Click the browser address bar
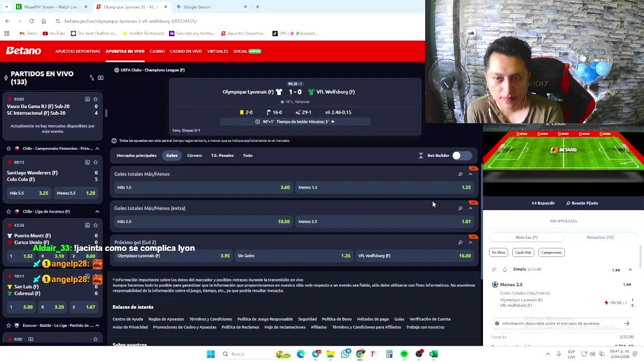Image resolution: width=644 pixels, height=362 pixels. tap(236, 21)
